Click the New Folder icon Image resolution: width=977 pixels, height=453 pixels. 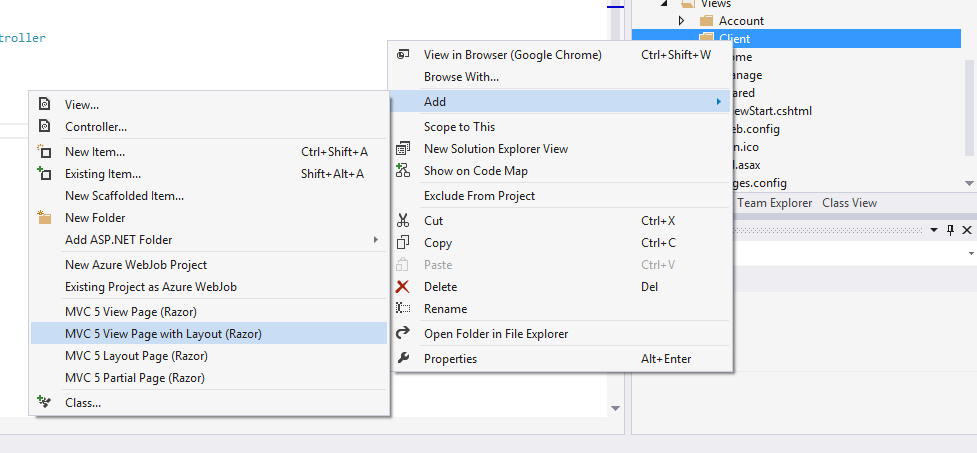[44, 217]
